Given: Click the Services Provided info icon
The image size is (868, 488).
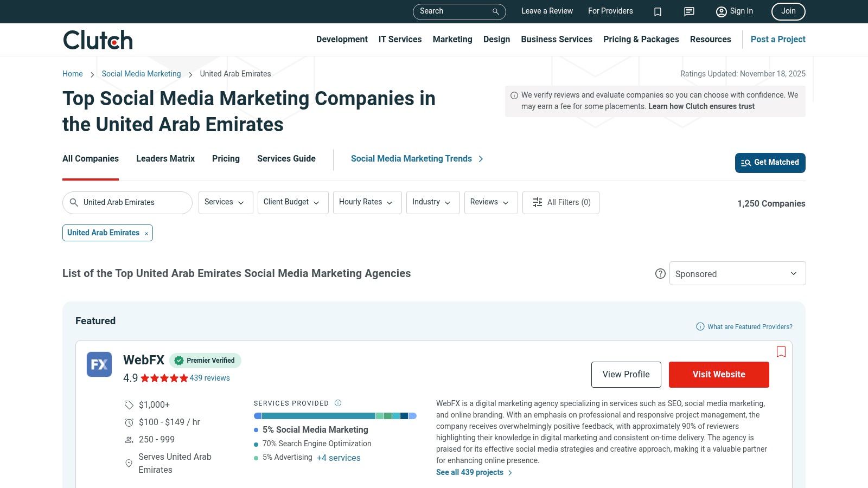Looking at the screenshot, I should (338, 403).
